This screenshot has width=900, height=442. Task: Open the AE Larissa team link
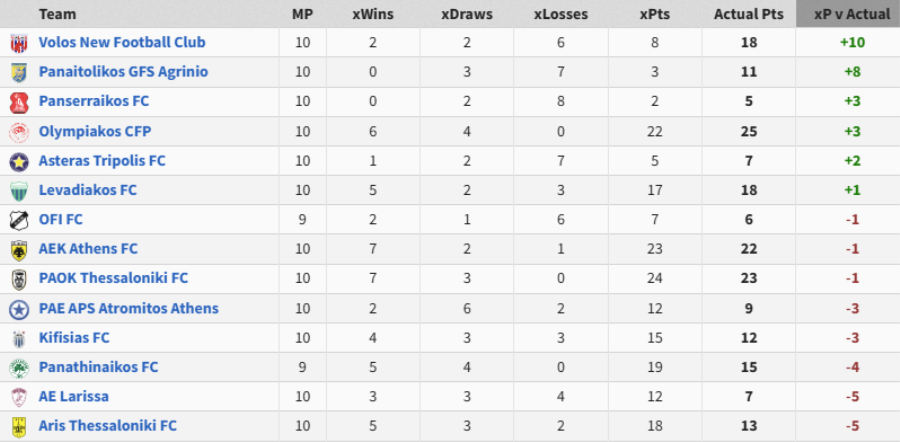click(74, 396)
